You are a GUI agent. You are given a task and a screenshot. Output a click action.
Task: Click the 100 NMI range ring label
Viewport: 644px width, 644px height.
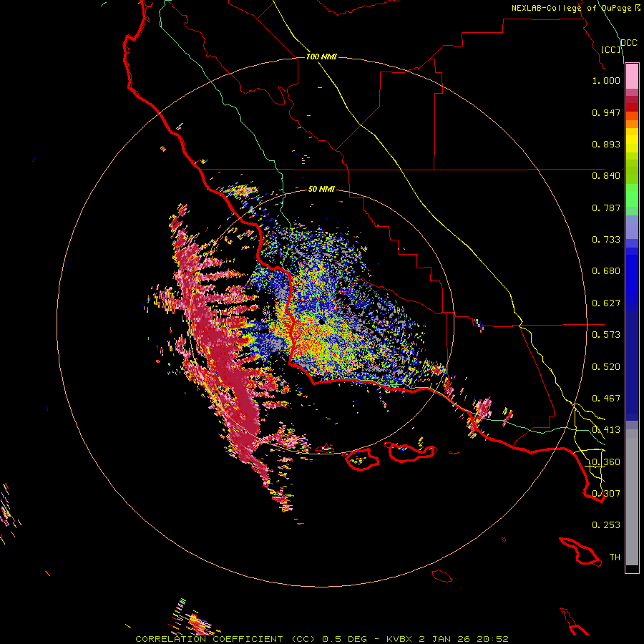[x=321, y=57]
